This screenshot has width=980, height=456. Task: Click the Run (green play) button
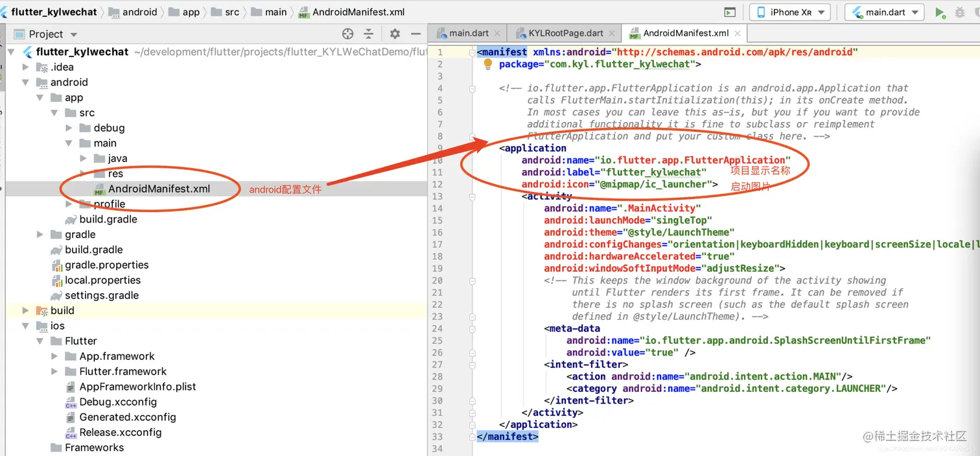(940, 12)
